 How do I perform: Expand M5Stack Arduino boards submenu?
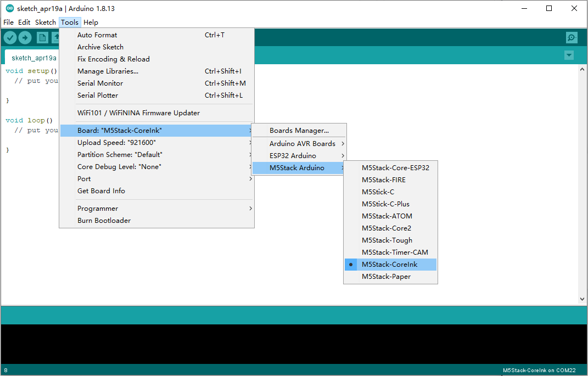[x=299, y=168]
